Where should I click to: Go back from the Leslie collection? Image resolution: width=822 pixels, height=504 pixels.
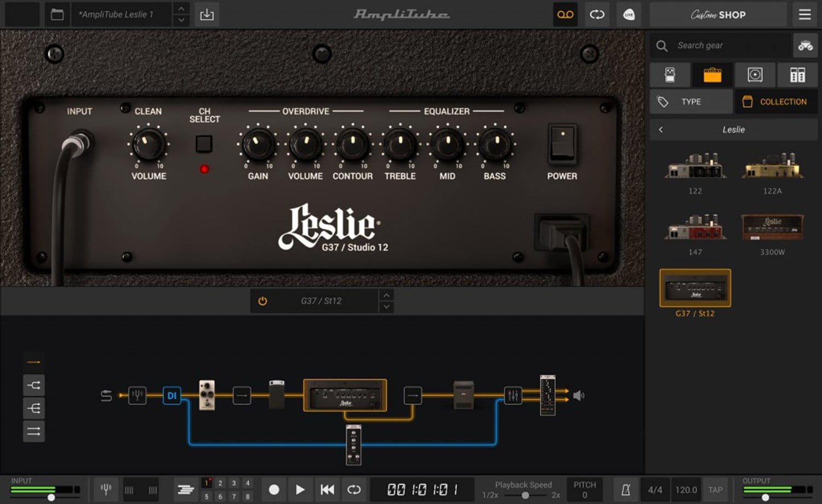(x=661, y=130)
